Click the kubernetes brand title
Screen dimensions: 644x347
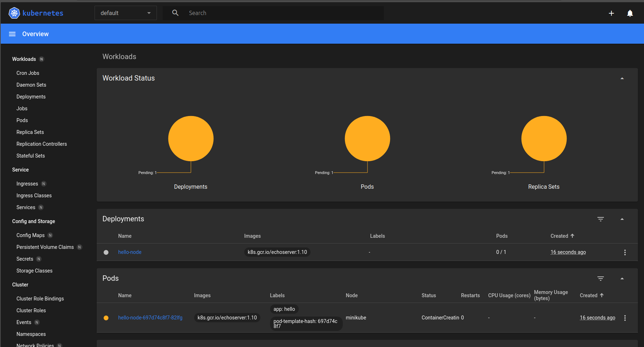click(43, 13)
